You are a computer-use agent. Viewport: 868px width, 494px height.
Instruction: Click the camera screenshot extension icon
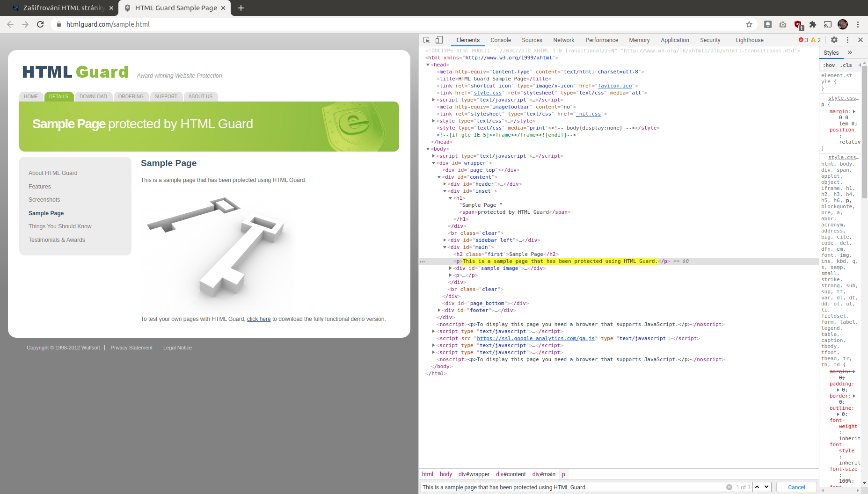click(783, 24)
